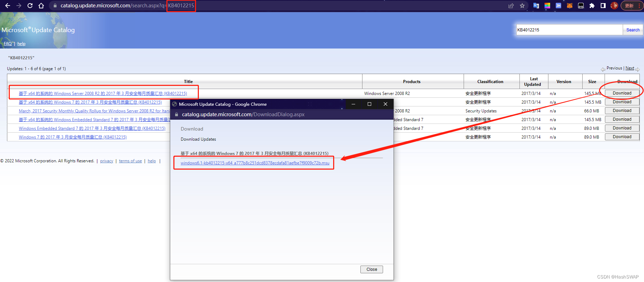Click the download dialog address bar URL
The image size is (644, 282).
(x=243, y=114)
